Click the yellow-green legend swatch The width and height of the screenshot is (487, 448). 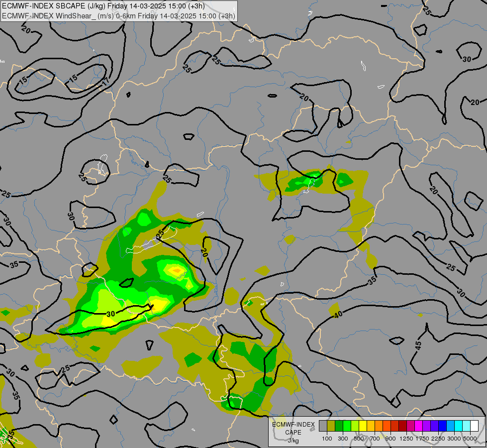pos(355,426)
